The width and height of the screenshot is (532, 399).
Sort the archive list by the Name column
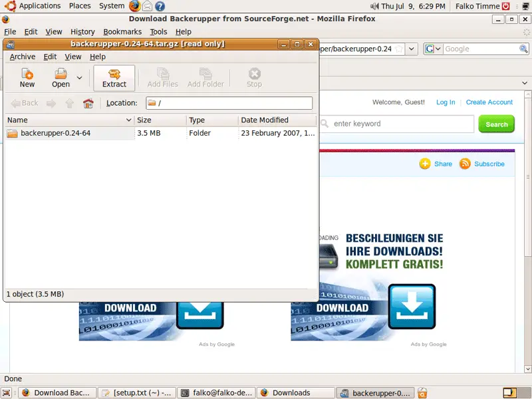pyautogui.click(x=69, y=120)
